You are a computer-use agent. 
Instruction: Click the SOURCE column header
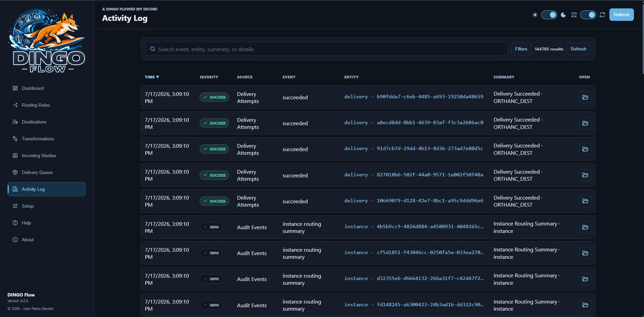(245, 77)
